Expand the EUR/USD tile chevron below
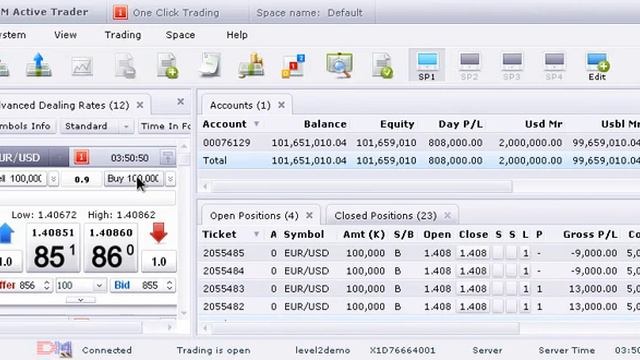 81,300
